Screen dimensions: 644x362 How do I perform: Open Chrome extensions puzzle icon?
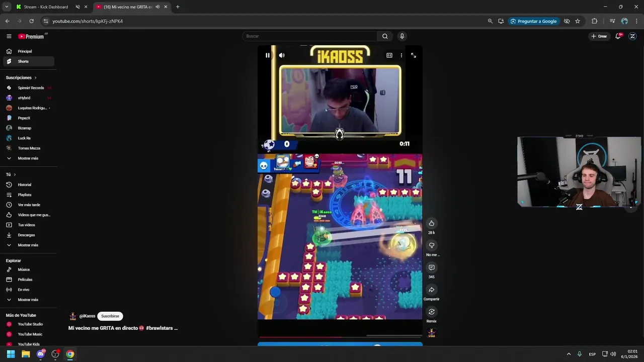[594, 21]
